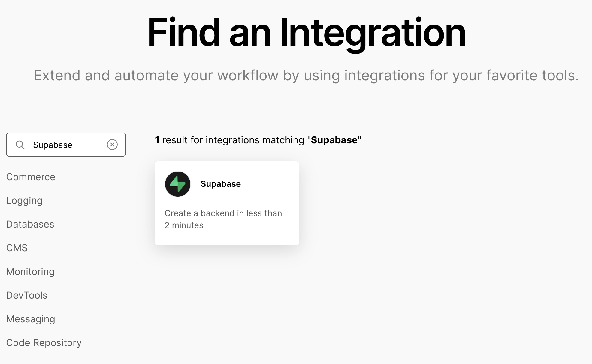Screen dimensions: 592x364
Task: Click the Supabase lightning bolt logo
Action: [178, 184]
